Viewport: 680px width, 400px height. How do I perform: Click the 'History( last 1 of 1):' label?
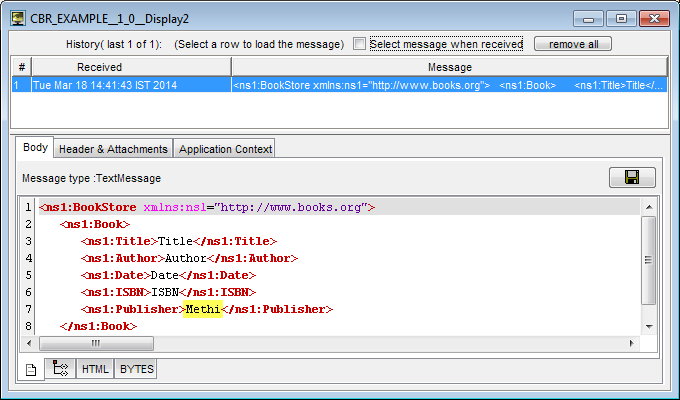pos(114,44)
